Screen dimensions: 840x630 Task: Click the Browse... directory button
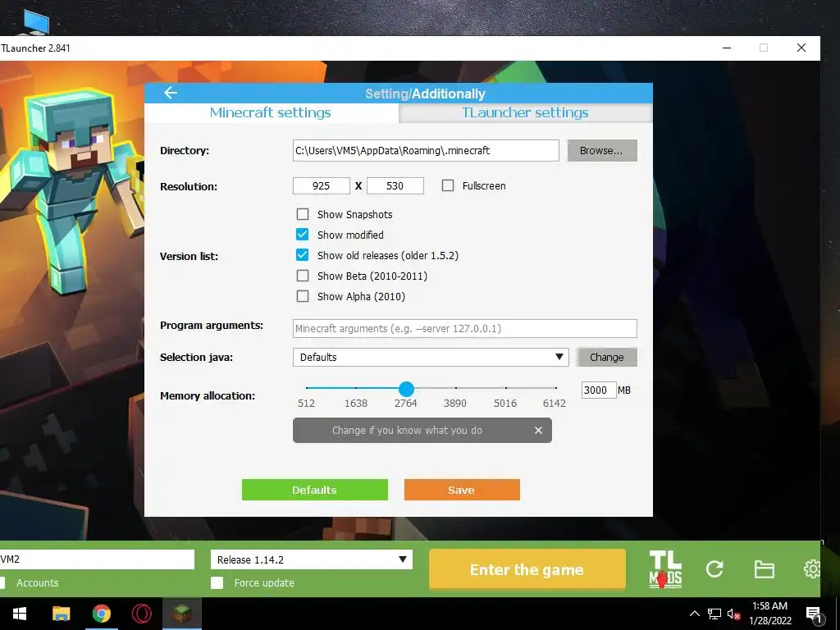click(602, 151)
